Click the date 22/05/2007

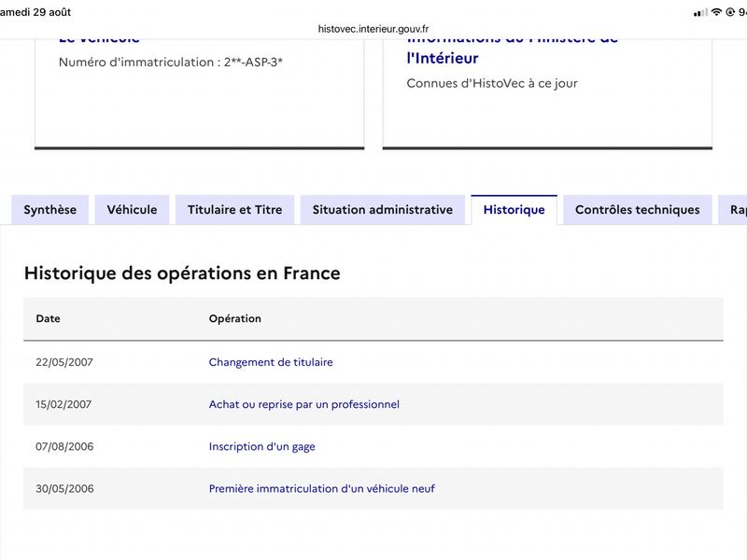[x=64, y=362]
